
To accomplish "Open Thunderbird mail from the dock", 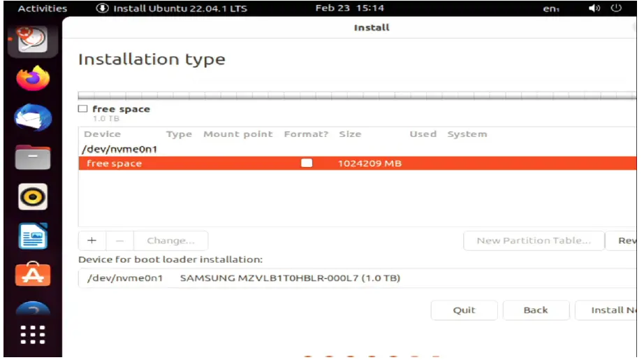I will pyautogui.click(x=33, y=117).
